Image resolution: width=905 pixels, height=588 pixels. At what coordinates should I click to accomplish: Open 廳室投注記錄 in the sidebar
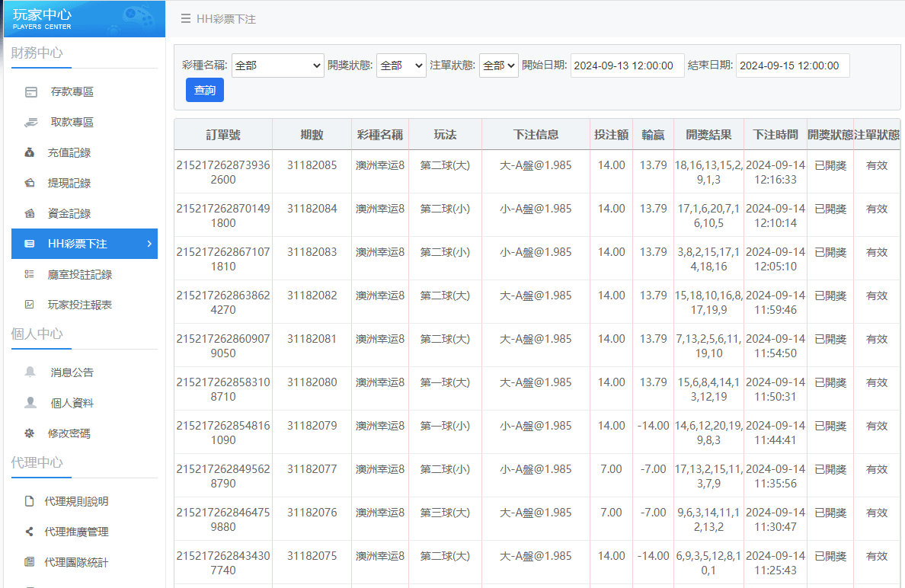80,274
